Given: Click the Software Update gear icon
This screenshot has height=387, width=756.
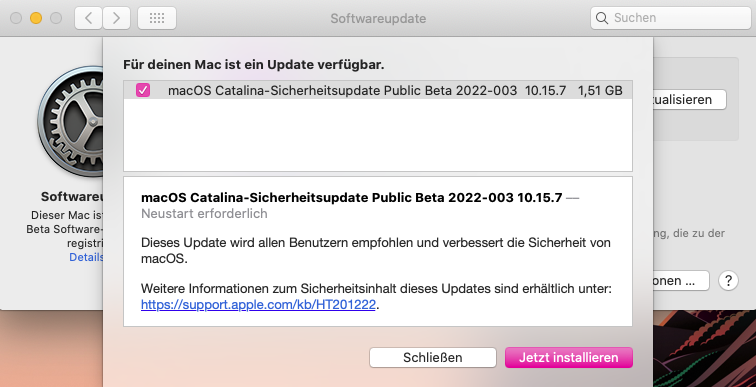Looking at the screenshot, I should pyautogui.click(x=71, y=122).
